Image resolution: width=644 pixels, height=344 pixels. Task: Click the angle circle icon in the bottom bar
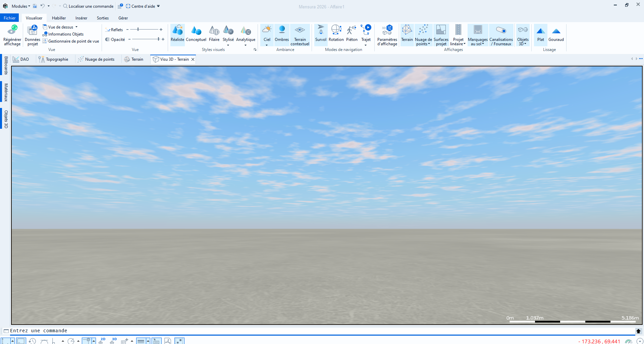[x=71, y=341]
